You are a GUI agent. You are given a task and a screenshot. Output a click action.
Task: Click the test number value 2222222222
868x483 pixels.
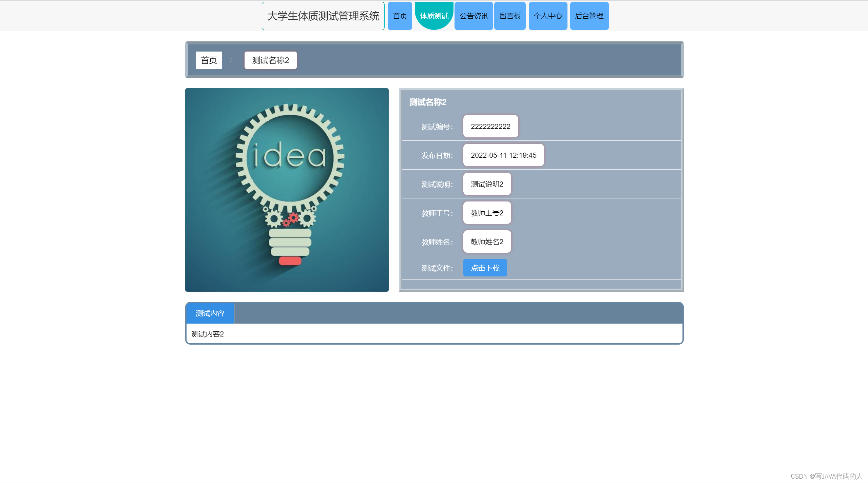(x=490, y=126)
